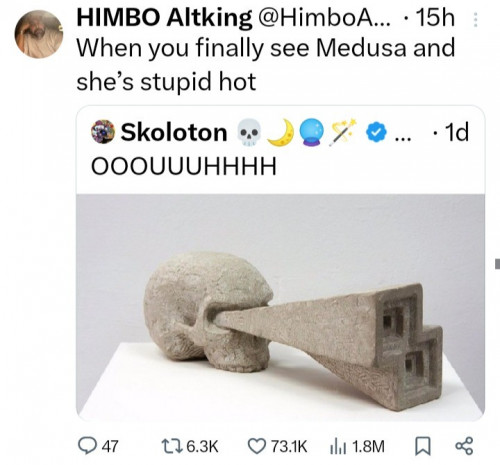The height and width of the screenshot is (465, 500).
Task: Open the OOOUUUHHHH quoted tweet text
Action: 184,166
